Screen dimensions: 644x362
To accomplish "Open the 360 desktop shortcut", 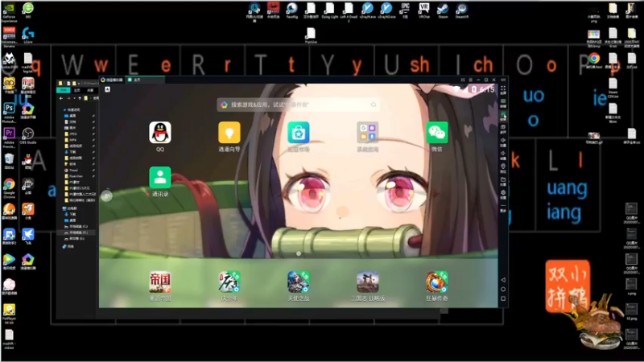I will [x=28, y=10].
